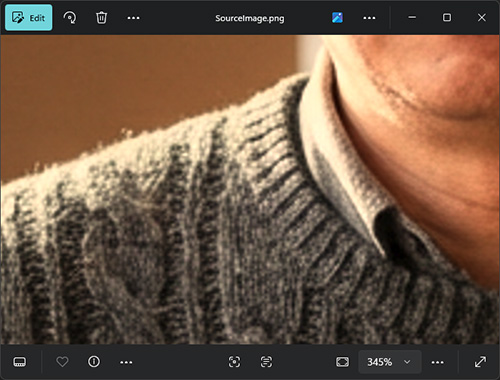Viewport: 500px width, 380px height.
Task: Delete the photo with the trash icon
Action: click(x=101, y=18)
